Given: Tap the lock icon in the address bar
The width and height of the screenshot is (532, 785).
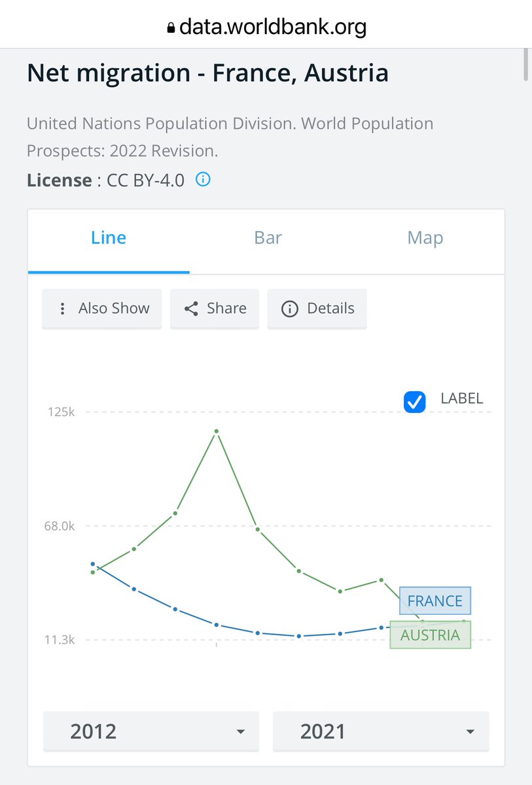Looking at the screenshot, I should point(171,28).
